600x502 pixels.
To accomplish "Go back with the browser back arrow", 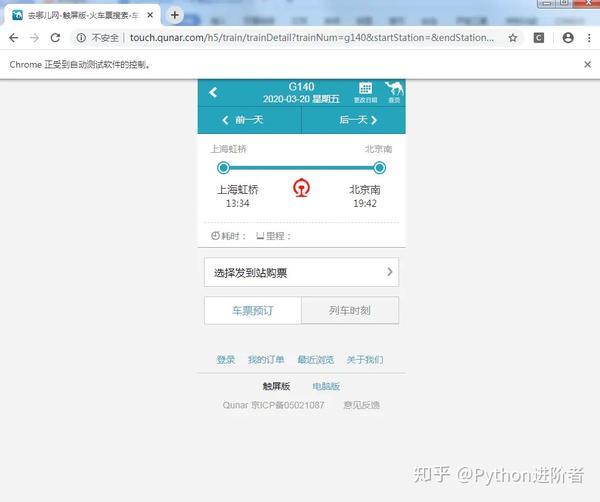I will point(14,37).
